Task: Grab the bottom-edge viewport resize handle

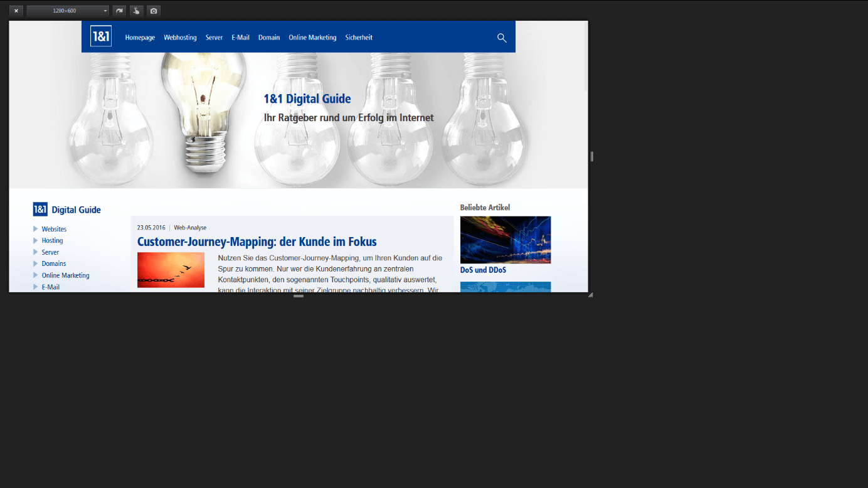Action: [x=299, y=296]
